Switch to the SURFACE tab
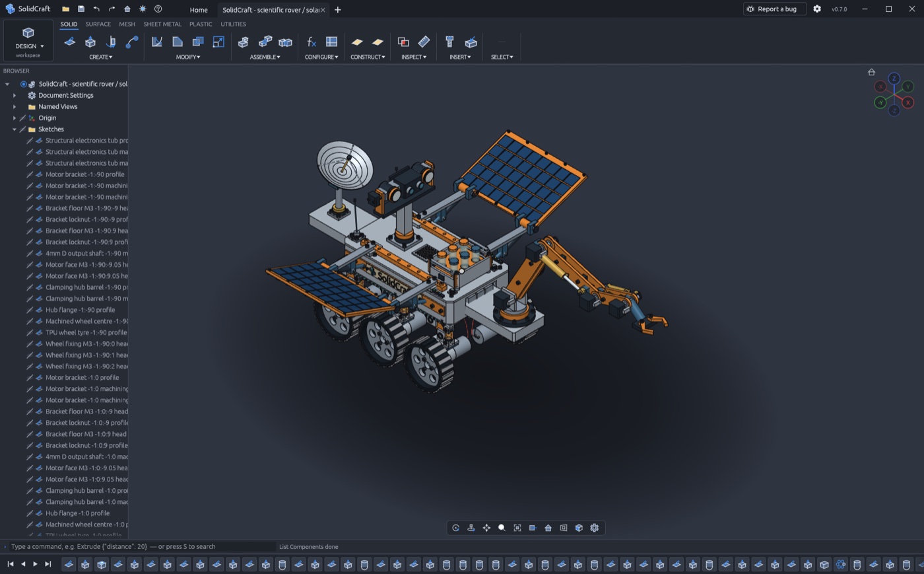This screenshot has width=924, height=574. point(98,24)
